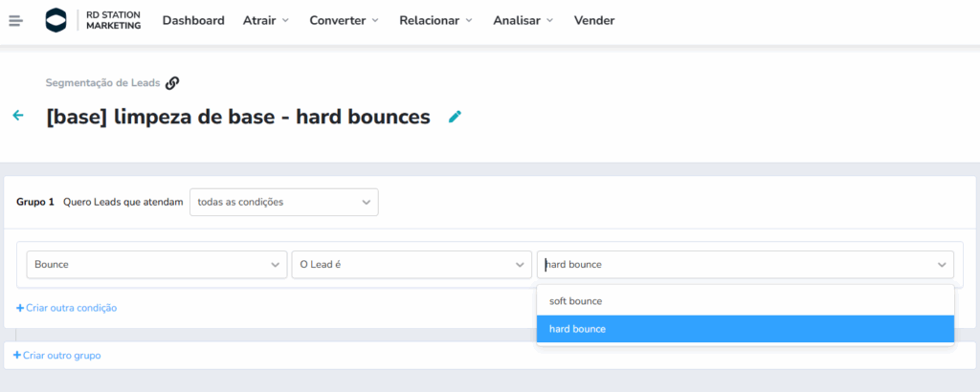Click the plus icon for new group
Screen dimensions: 980x392
click(x=17, y=356)
